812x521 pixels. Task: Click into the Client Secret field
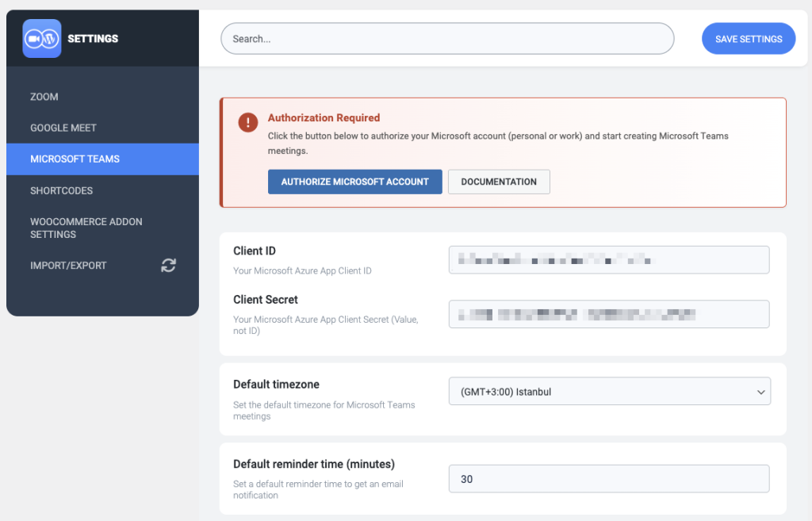tap(608, 314)
